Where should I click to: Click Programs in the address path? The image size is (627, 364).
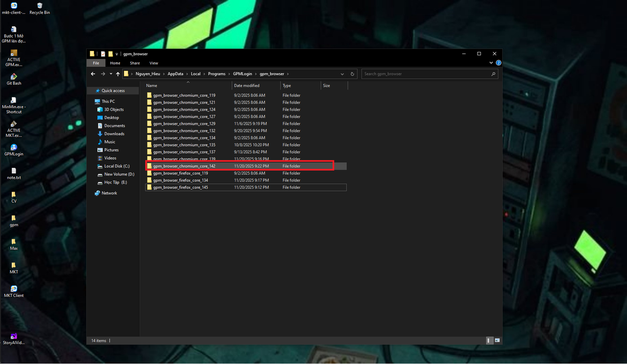pos(217,74)
